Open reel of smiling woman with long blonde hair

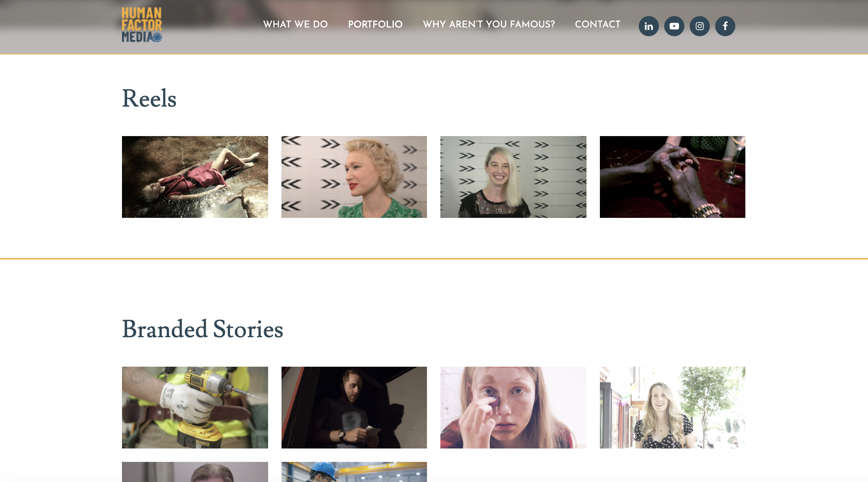point(513,177)
